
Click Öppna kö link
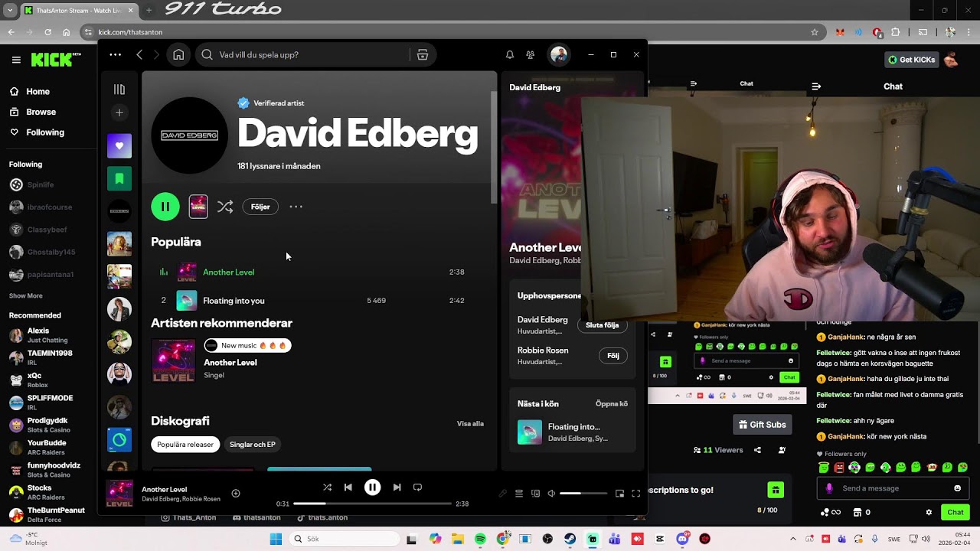click(612, 404)
